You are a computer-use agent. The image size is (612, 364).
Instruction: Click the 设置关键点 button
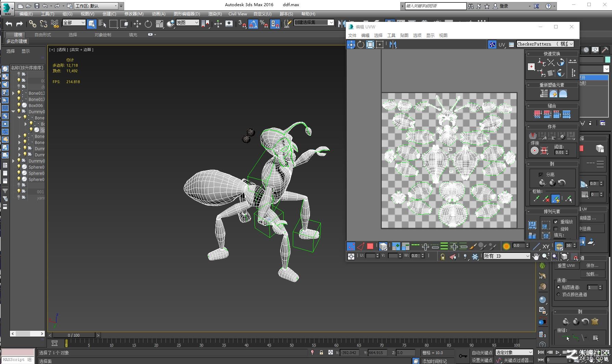(x=482, y=360)
